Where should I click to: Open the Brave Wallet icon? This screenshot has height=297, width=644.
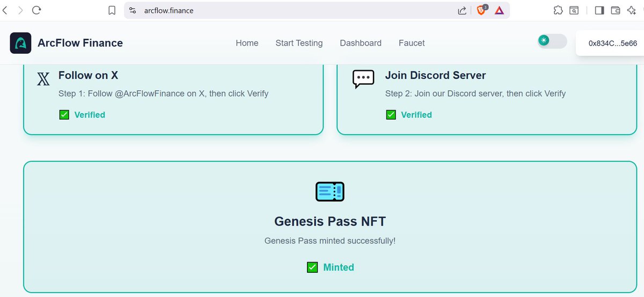tap(616, 10)
